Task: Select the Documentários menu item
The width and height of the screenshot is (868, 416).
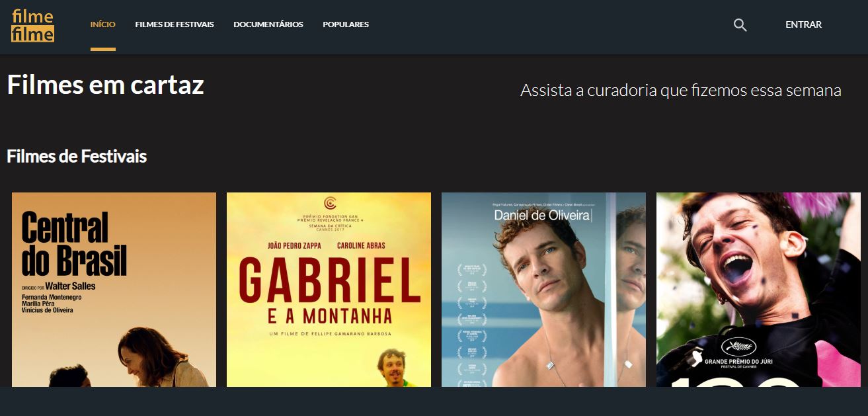Action: (x=268, y=24)
